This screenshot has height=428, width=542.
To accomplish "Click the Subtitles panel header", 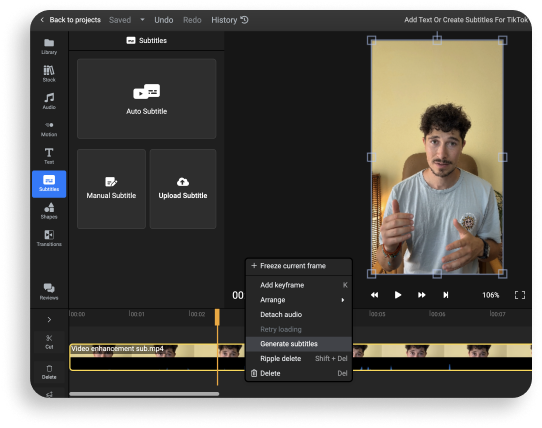I will (x=147, y=41).
